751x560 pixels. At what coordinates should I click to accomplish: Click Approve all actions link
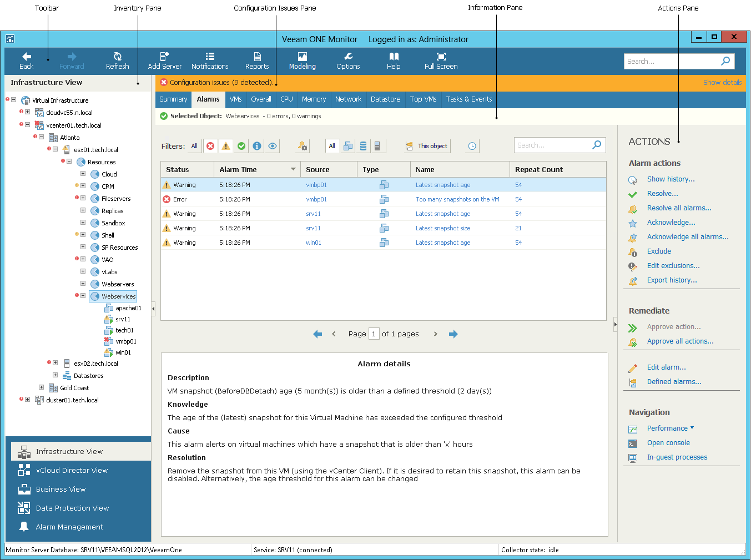[680, 341]
